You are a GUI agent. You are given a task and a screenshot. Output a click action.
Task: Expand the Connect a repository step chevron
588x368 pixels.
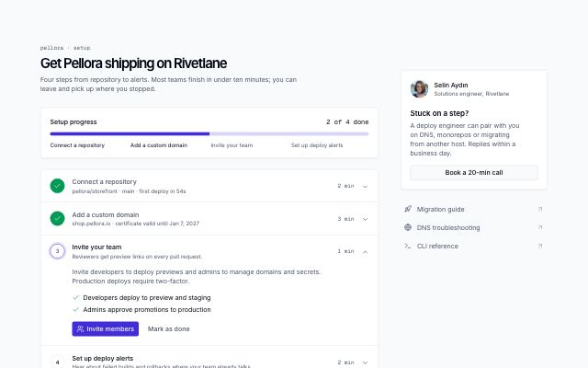(365, 186)
